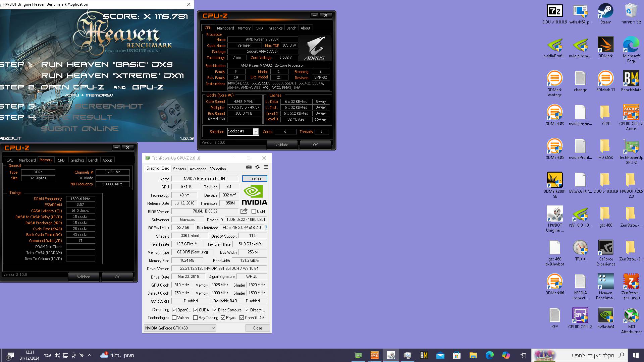Open the Task View button in the taskbar
644x362 pixels.
click(x=523, y=355)
